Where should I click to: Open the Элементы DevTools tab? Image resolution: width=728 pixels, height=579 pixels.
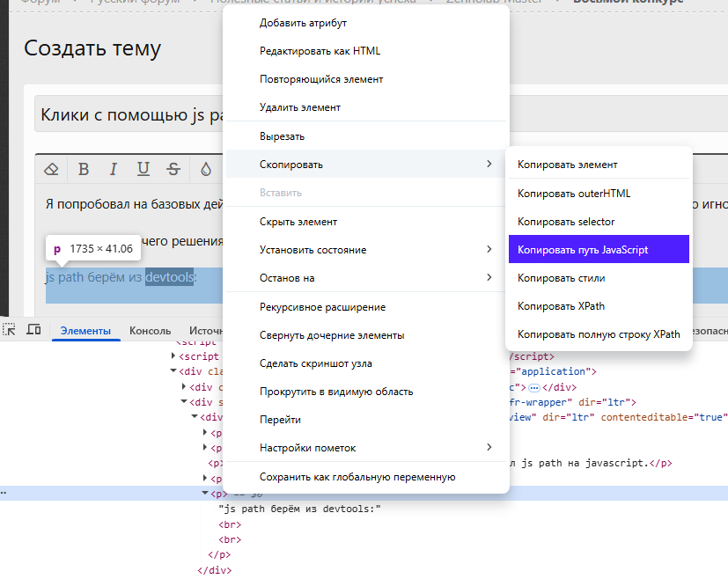click(x=85, y=331)
